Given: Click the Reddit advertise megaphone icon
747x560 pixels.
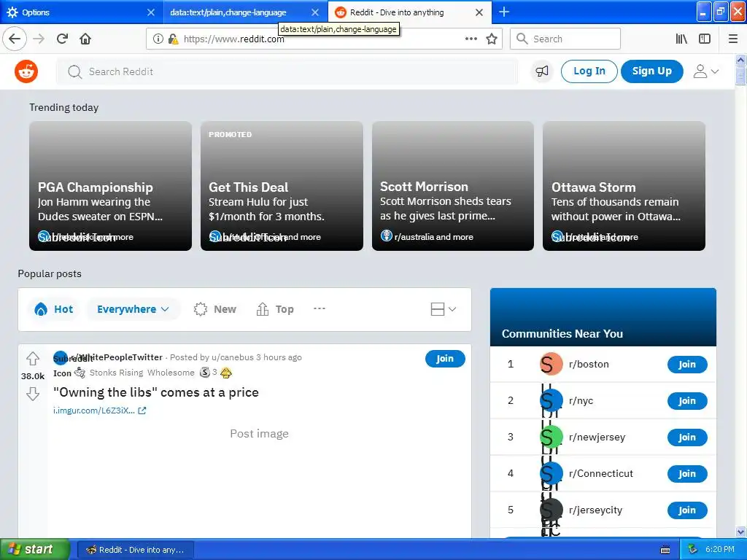Looking at the screenshot, I should (542, 71).
